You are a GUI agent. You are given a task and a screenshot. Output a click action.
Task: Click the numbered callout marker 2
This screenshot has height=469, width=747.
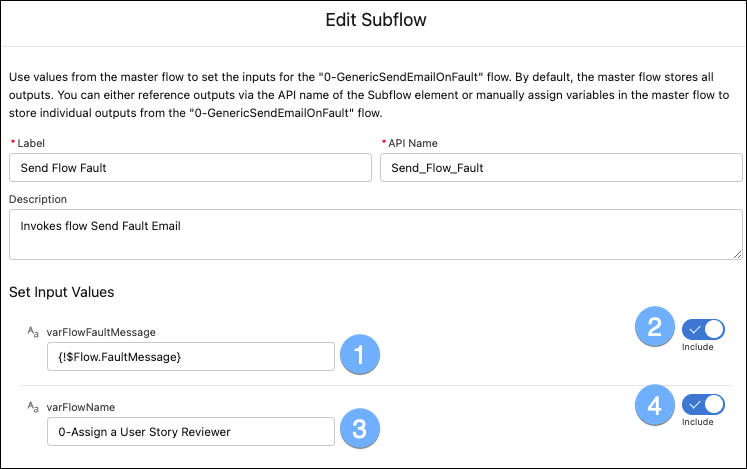(x=655, y=326)
